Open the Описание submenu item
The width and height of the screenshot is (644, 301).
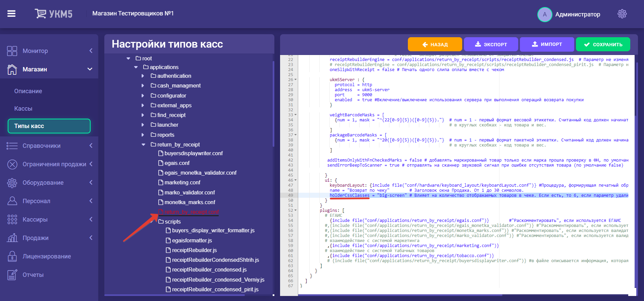pos(28,91)
